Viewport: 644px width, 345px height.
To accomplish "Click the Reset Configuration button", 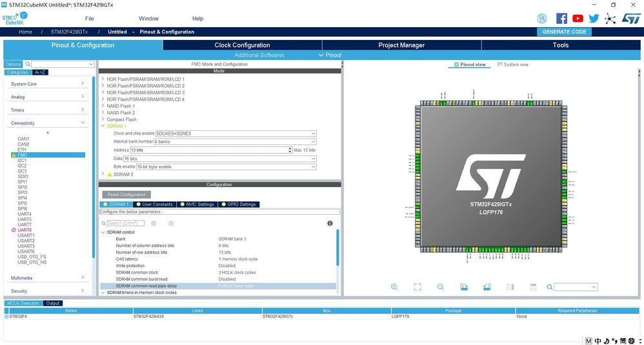I will [x=126, y=195].
